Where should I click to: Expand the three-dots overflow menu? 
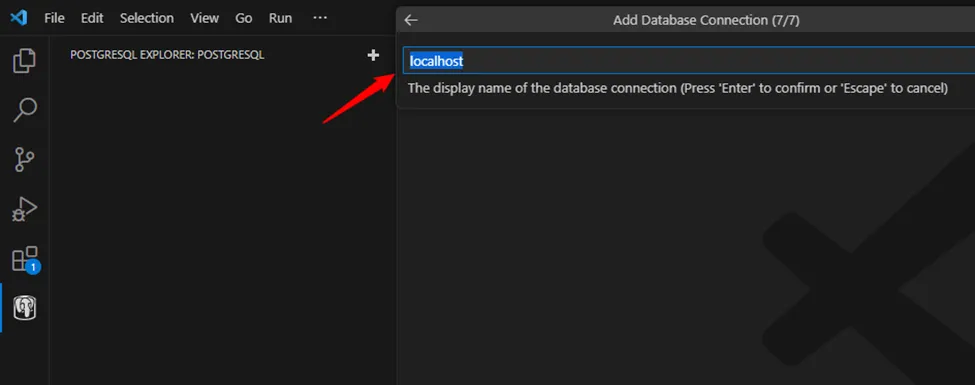pos(320,18)
